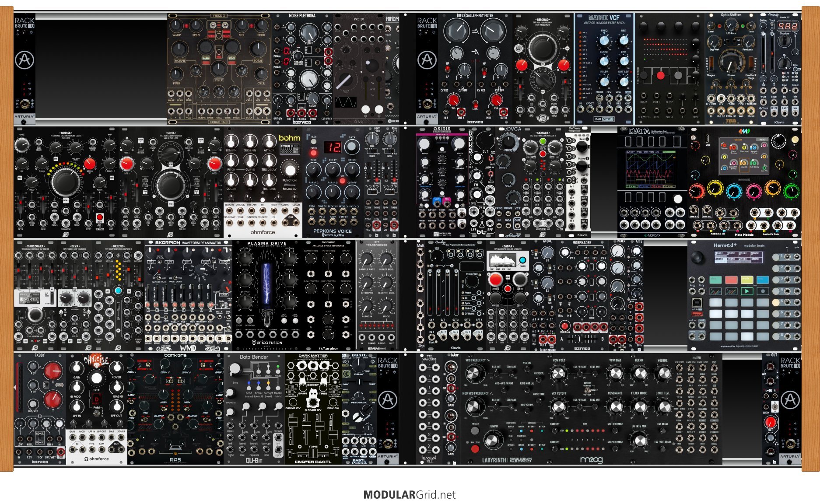Click the red knob A on the Meta Module

pyautogui.click(x=696, y=191)
